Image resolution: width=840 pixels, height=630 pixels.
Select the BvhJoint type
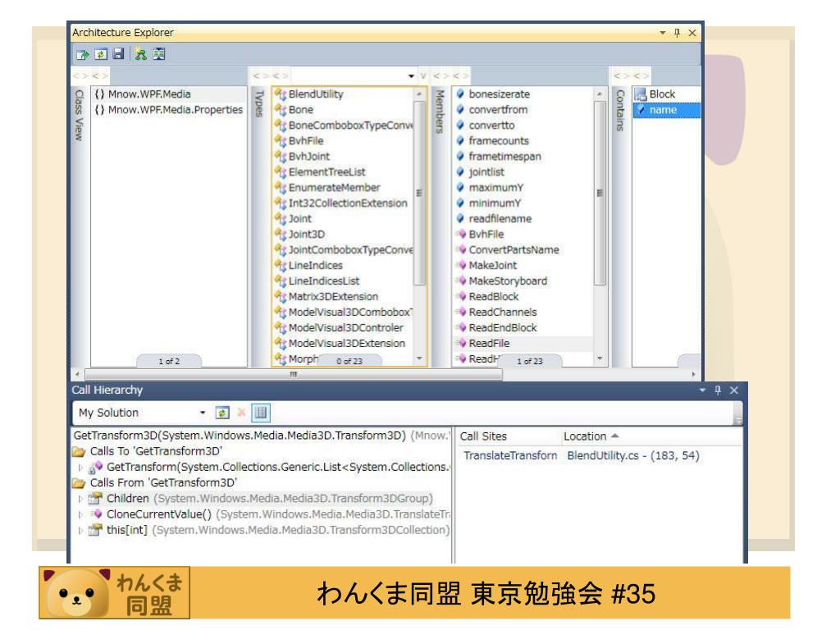[x=309, y=157]
